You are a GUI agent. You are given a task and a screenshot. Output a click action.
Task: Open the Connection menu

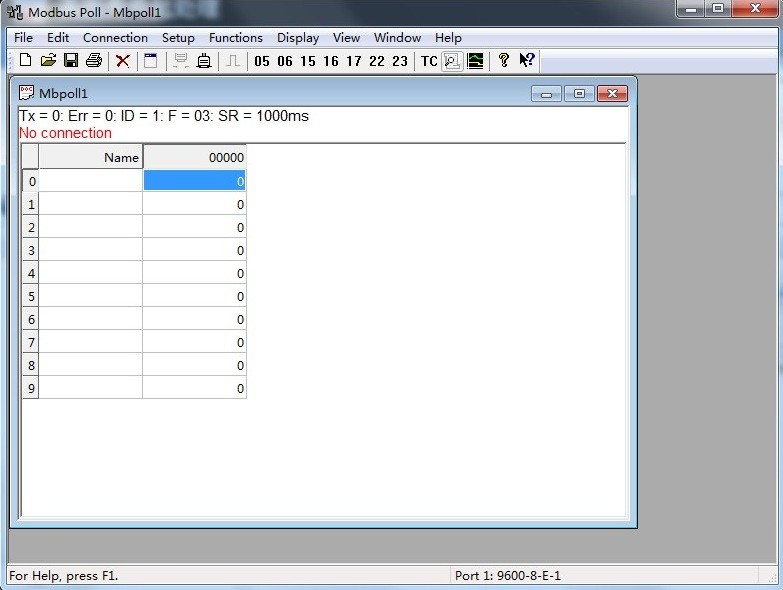click(115, 37)
